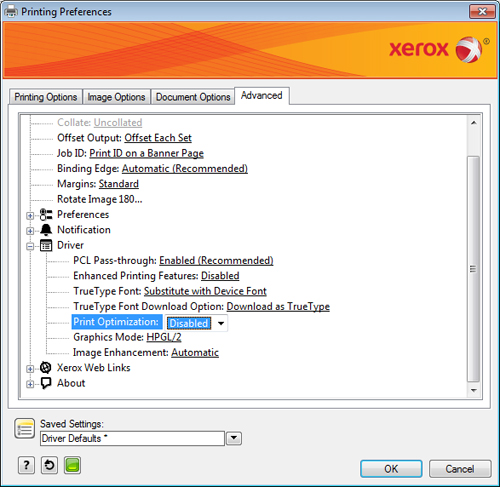This screenshot has width=500, height=487.
Task: Expand the Preferences tree node
Action: tap(30, 216)
